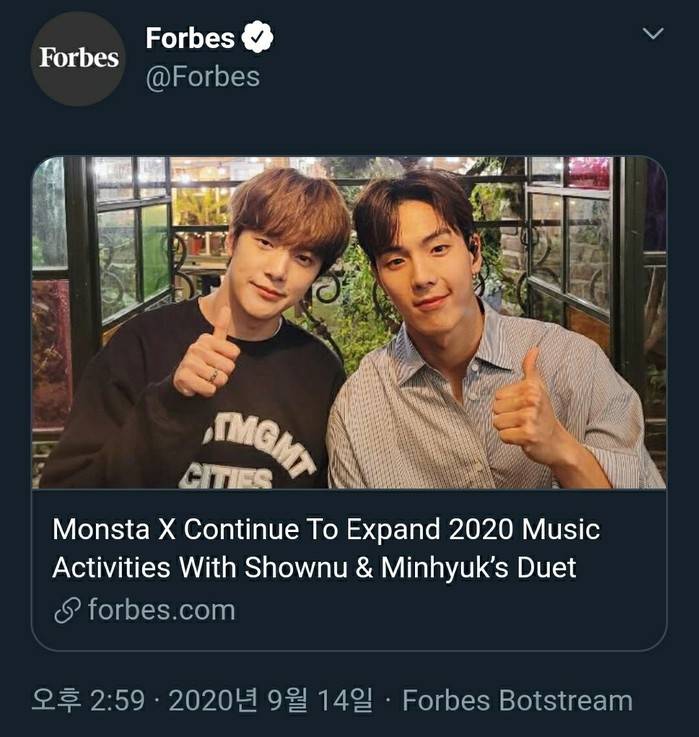699x737 pixels.
Task: Open the article preview photo
Action: pyautogui.click(x=349, y=322)
